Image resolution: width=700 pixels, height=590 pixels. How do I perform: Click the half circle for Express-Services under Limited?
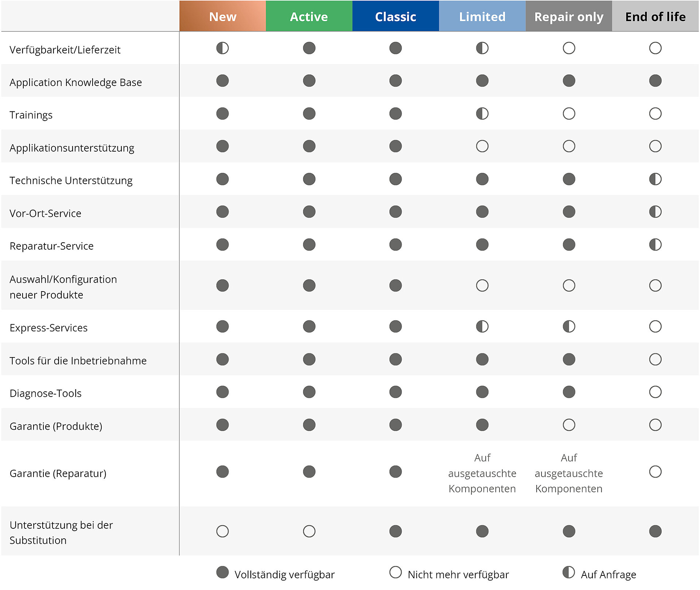pyautogui.click(x=482, y=327)
